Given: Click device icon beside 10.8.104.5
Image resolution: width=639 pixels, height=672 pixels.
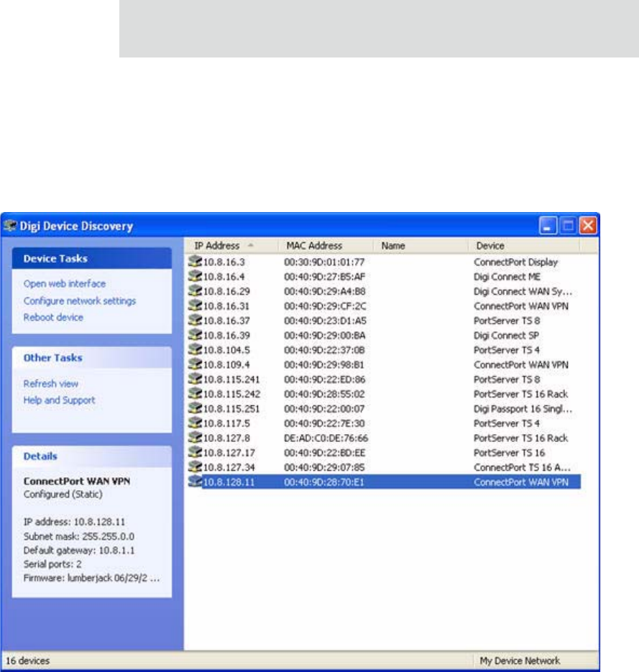Looking at the screenshot, I should 195,350.
